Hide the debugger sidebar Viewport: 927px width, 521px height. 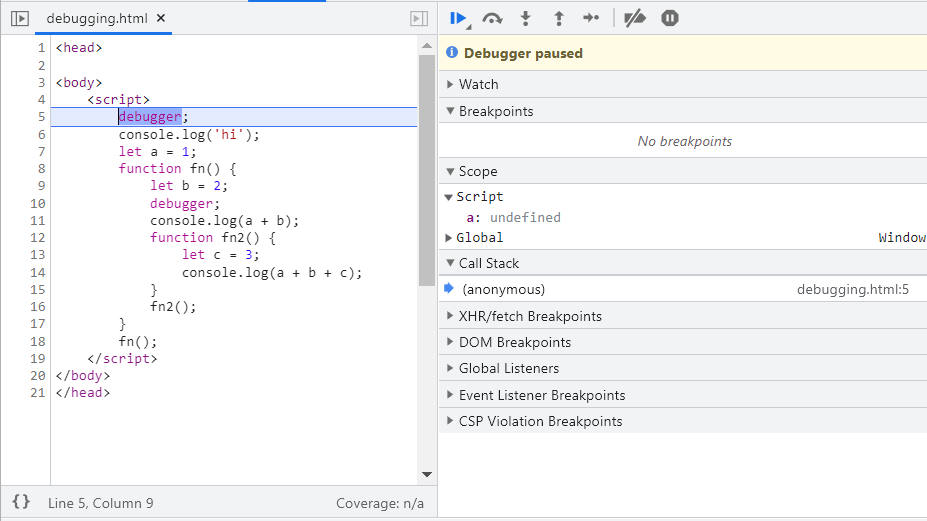pyautogui.click(x=419, y=18)
